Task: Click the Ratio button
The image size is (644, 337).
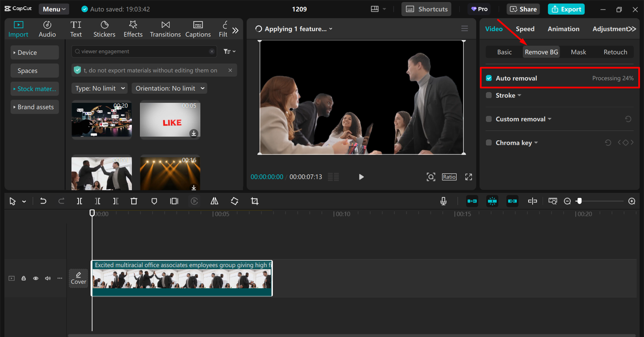Action: 449,177
